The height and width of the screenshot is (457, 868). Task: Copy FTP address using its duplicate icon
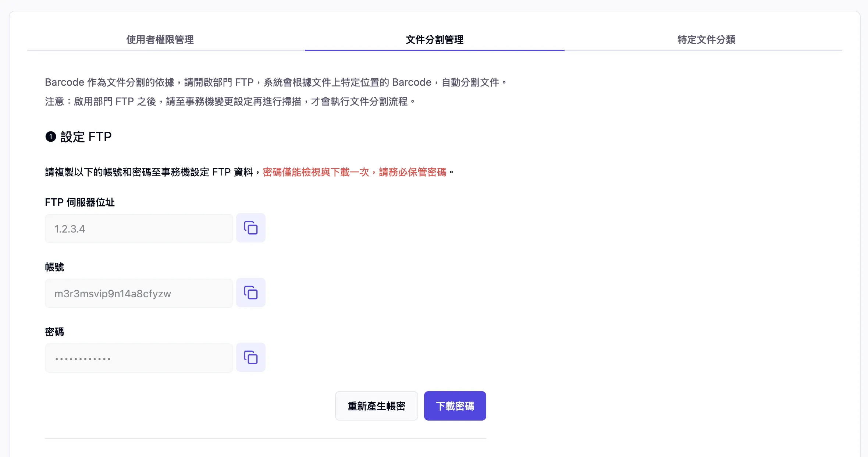coord(250,228)
